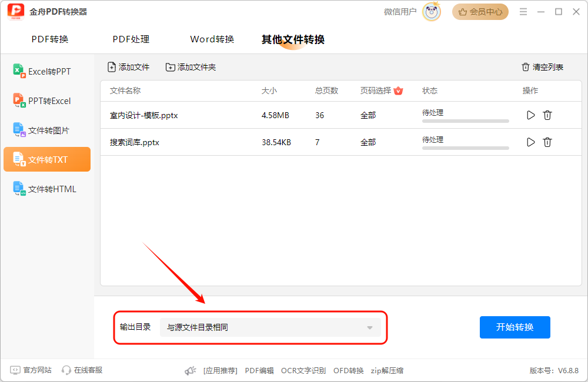
Task: Start conversion for 室内设计-模板.pptx with play icon
Action: (530, 115)
